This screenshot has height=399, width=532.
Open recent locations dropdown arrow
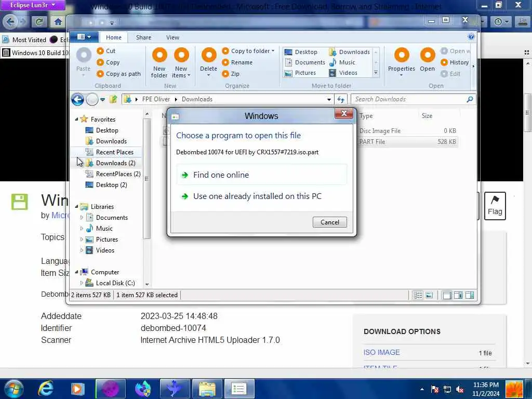pyautogui.click(x=102, y=100)
